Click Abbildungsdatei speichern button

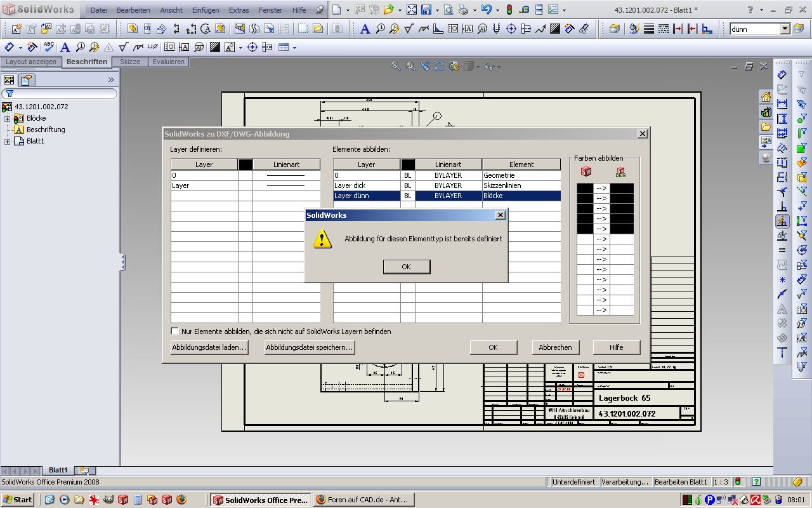tap(310, 347)
